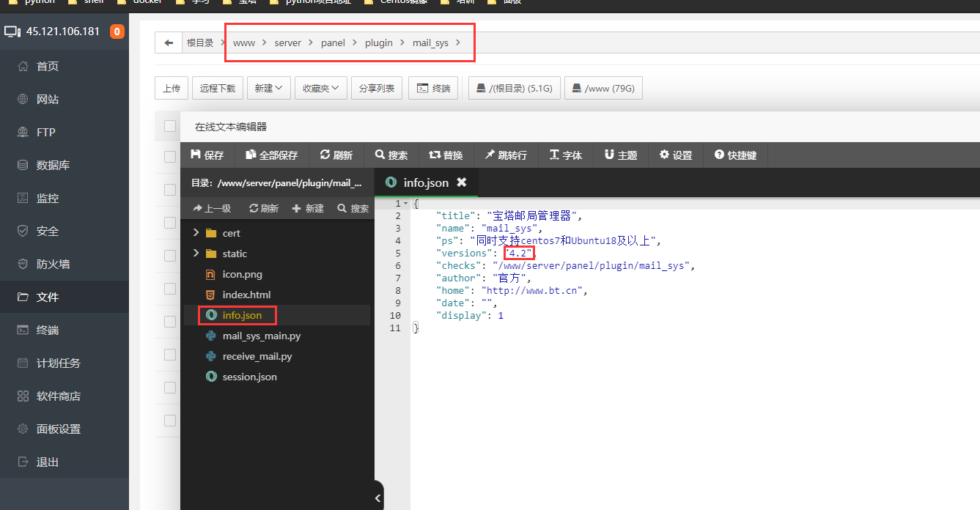Open the 新建 dropdown button
This screenshot has height=510, width=980.
[x=268, y=89]
